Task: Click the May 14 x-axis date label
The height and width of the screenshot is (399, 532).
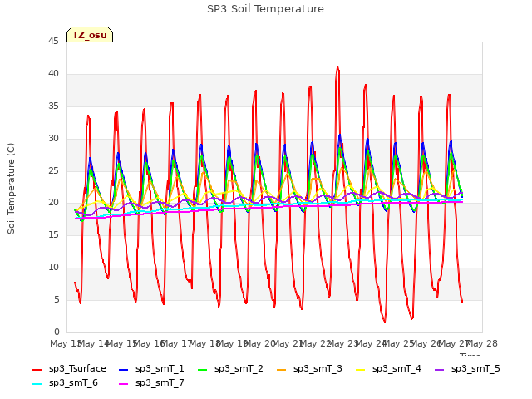Action: (94, 343)
